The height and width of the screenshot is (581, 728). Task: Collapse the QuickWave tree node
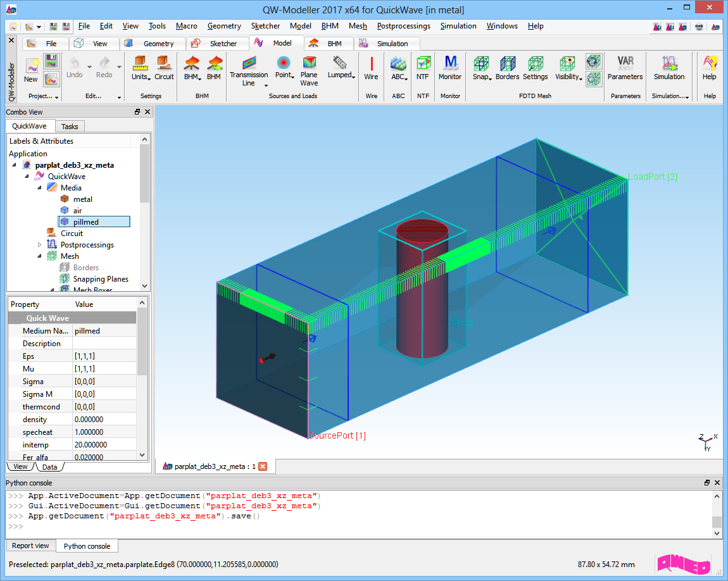click(27, 177)
